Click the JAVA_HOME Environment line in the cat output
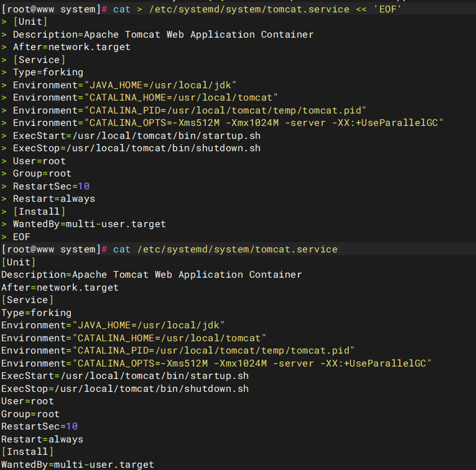Viewport: 476px width, 470px height. tap(113, 325)
